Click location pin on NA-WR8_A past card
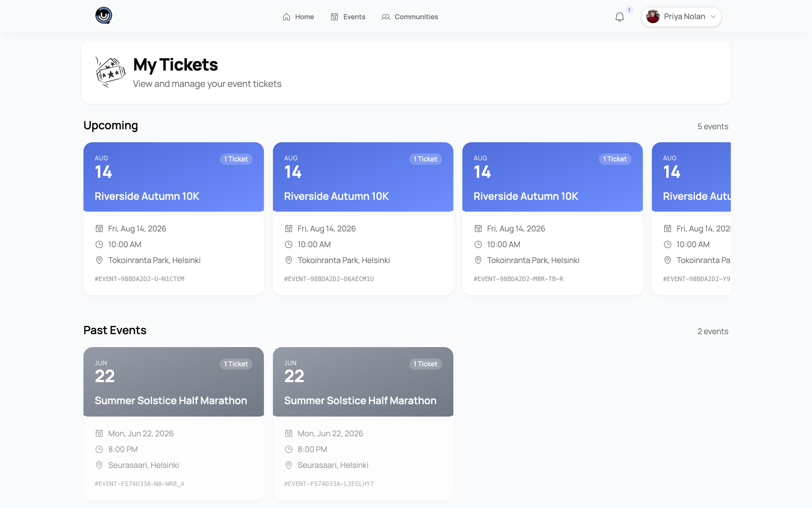Image resolution: width=812 pixels, height=508 pixels. point(99,465)
